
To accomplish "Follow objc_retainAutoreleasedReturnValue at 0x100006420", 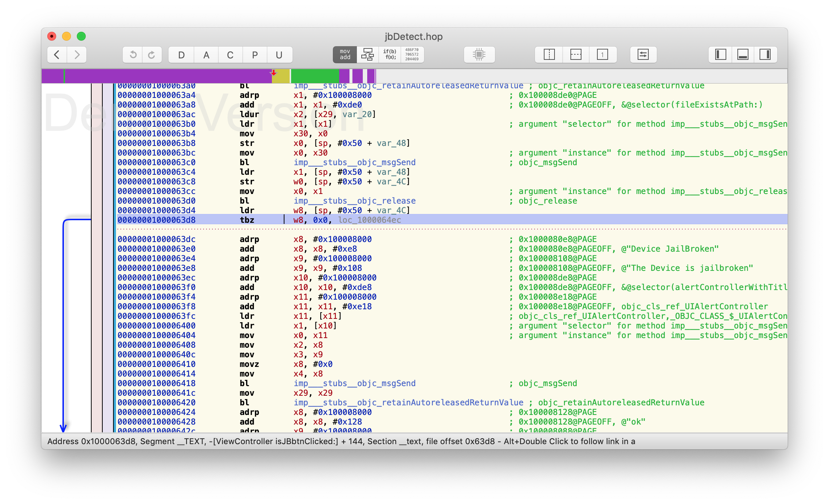I will (x=408, y=402).
